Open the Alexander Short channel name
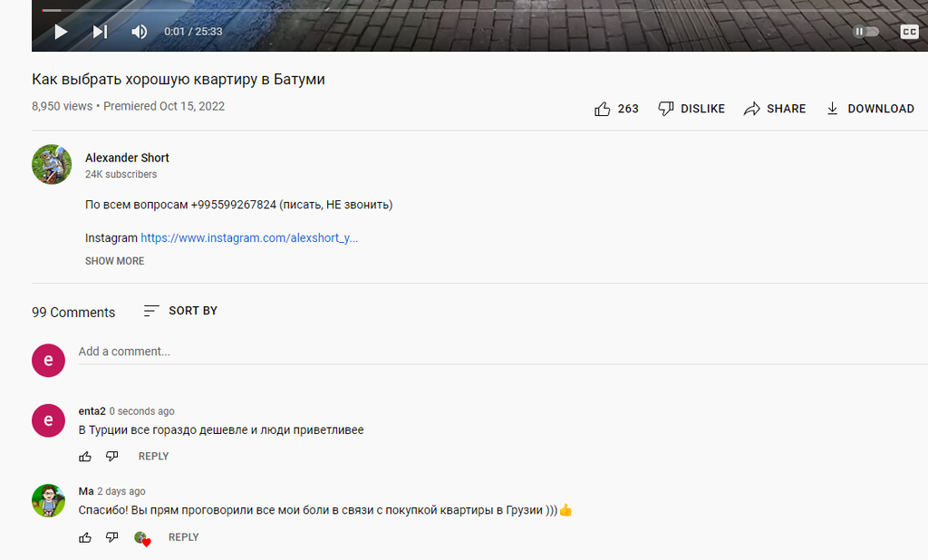 point(127,158)
